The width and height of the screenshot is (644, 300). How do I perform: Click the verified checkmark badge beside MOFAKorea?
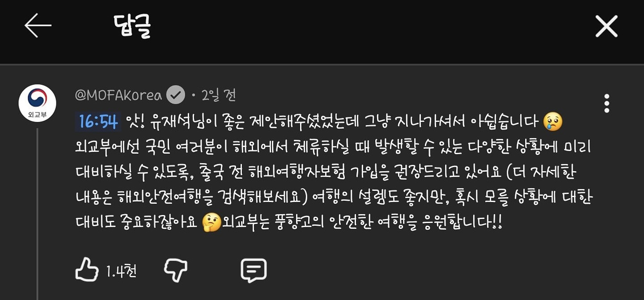175,95
